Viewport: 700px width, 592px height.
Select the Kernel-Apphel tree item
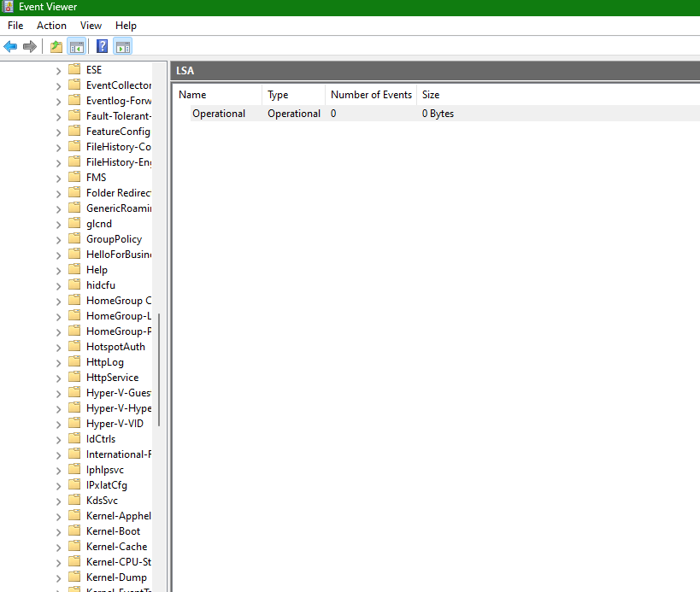coord(118,516)
